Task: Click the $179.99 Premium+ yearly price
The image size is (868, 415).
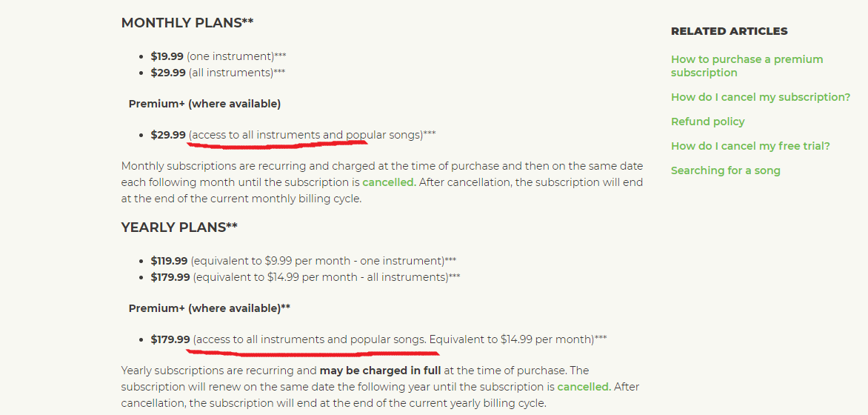Action: (x=170, y=339)
